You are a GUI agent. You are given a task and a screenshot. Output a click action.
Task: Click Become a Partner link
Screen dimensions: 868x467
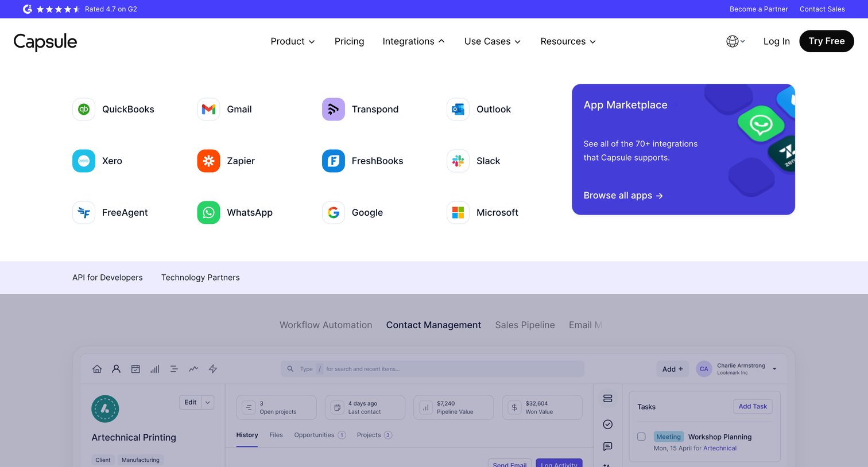point(758,9)
